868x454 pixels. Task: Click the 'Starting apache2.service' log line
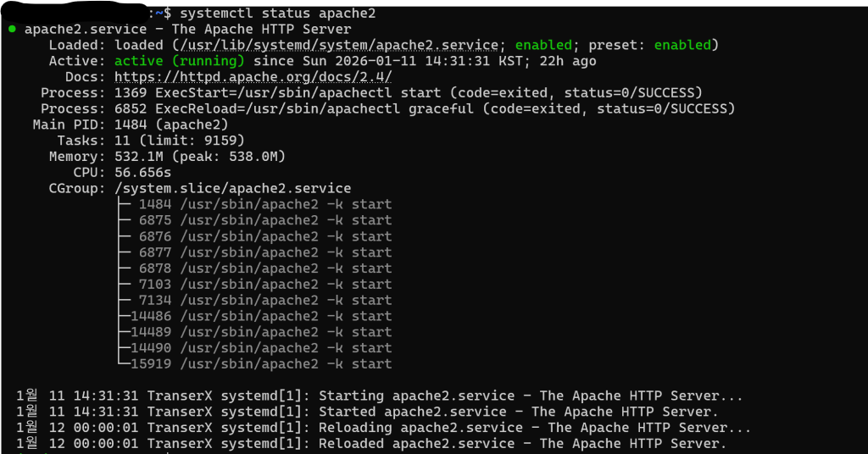click(x=380, y=396)
